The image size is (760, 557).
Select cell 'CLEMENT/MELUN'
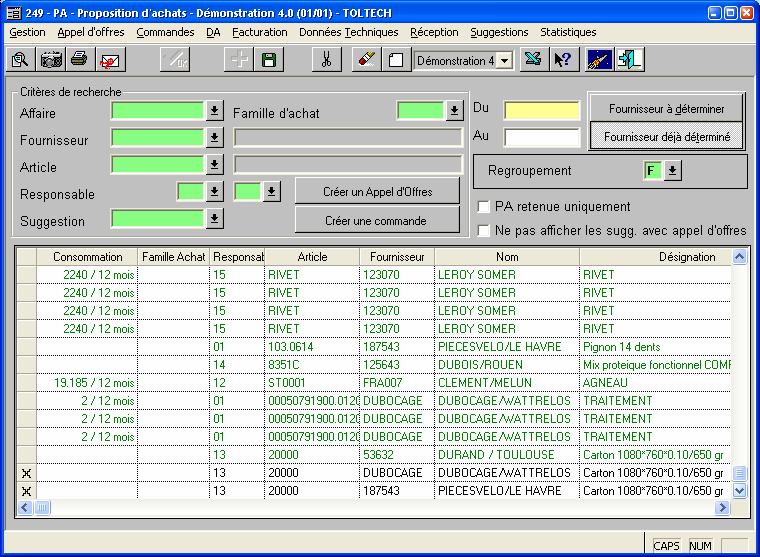click(507, 383)
